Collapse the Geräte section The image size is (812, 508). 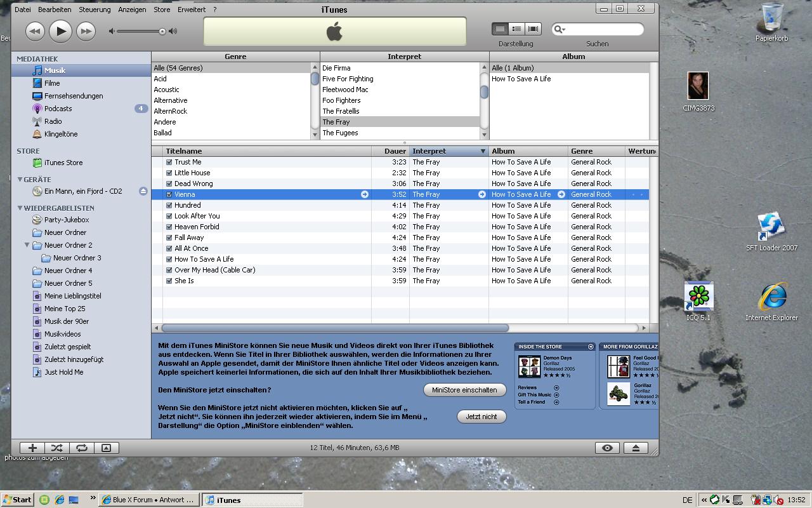click(x=20, y=180)
